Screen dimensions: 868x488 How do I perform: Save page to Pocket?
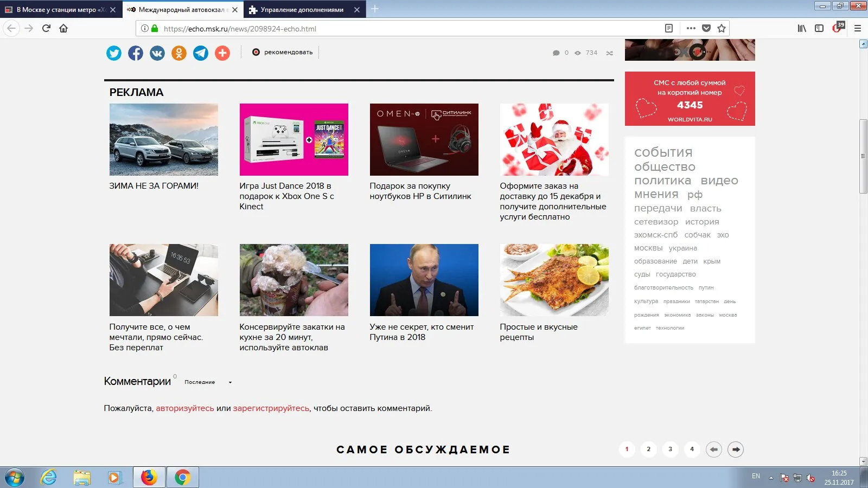[x=706, y=28]
